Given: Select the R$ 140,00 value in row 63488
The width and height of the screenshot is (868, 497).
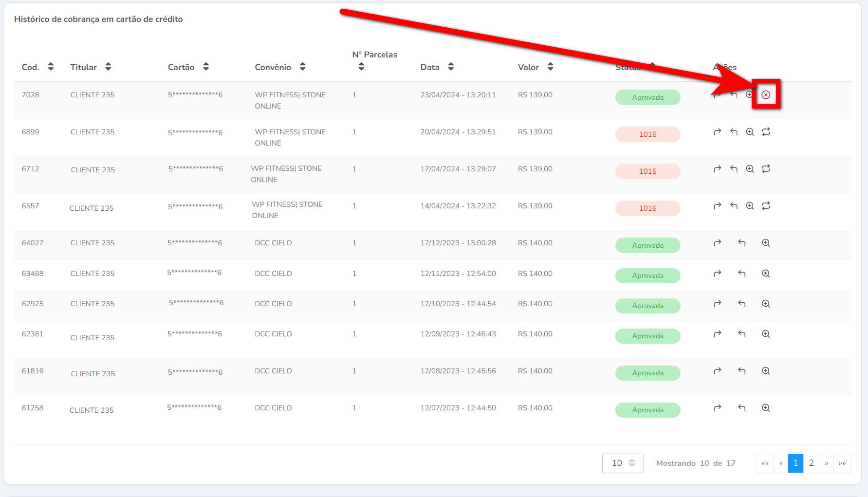Looking at the screenshot, I should click(535, 274).
